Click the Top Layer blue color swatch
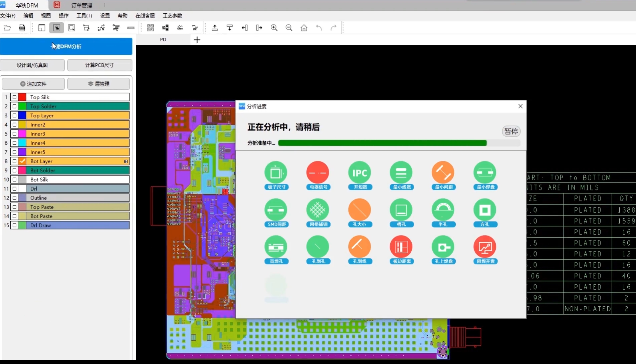The height and width of the screenshot is (364, 636). coord(22,115)
